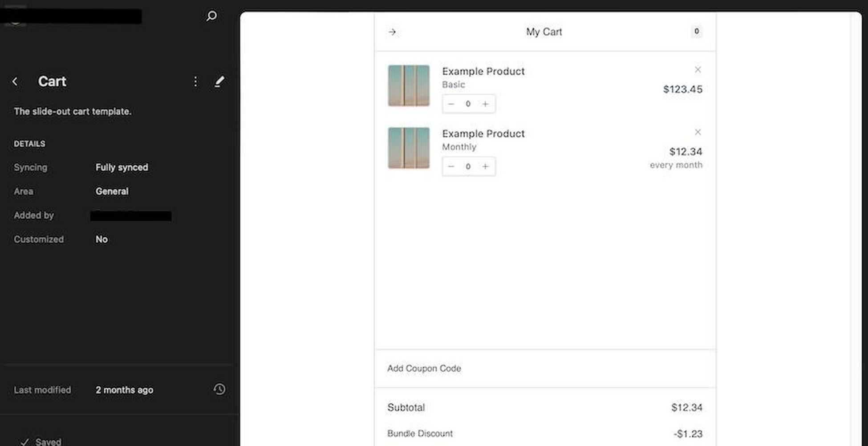Increase quantity of Monthly product
This screenshot has width=868, height=446.
click(485, 166)
